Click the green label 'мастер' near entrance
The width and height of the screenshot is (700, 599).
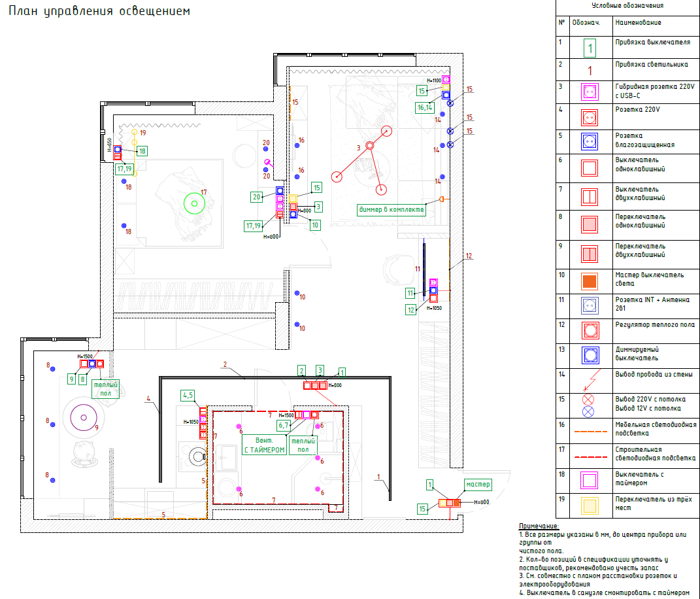point(478,484)
